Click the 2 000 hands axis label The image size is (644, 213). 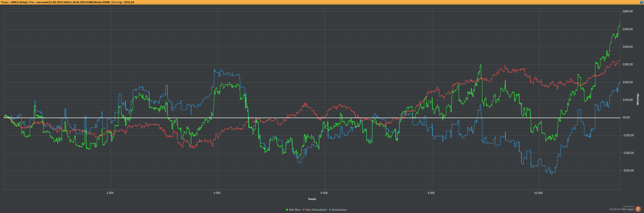click(x=110, y=193)
